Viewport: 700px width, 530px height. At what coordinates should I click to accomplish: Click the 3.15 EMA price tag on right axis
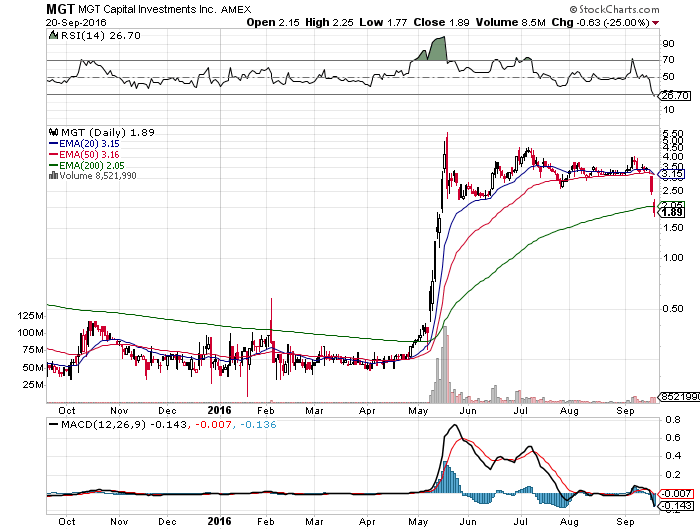coord(671,174)
